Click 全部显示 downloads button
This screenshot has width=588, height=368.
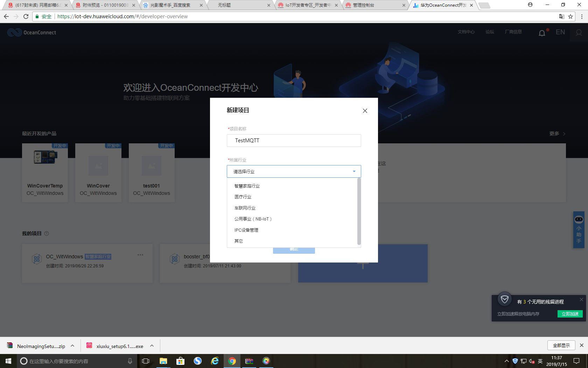[x=561, y=345]
